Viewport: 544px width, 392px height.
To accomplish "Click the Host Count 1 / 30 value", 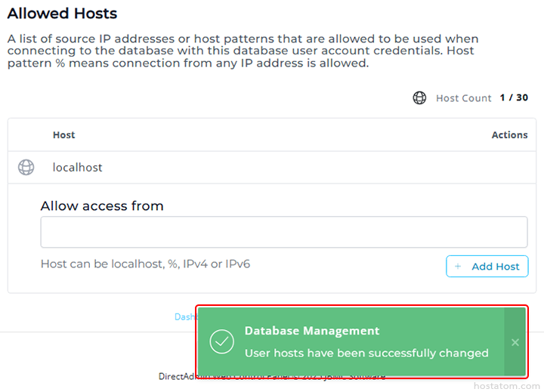I will [514, 98].
